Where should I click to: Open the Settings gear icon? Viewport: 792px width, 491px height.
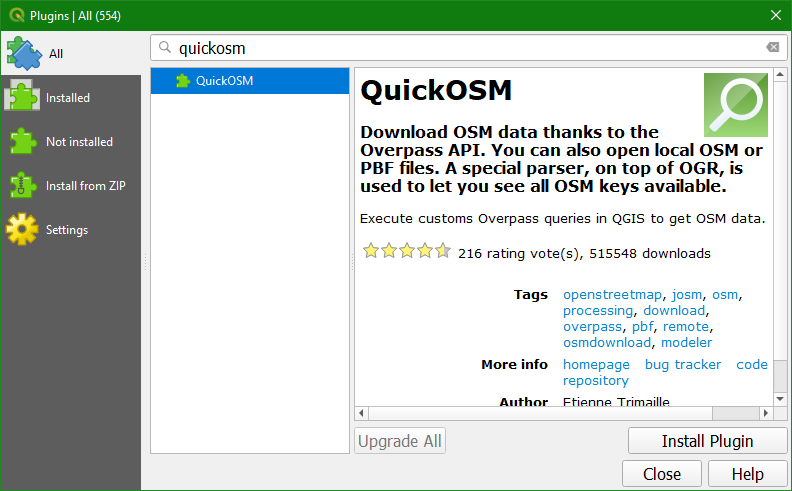coord(22,229)
